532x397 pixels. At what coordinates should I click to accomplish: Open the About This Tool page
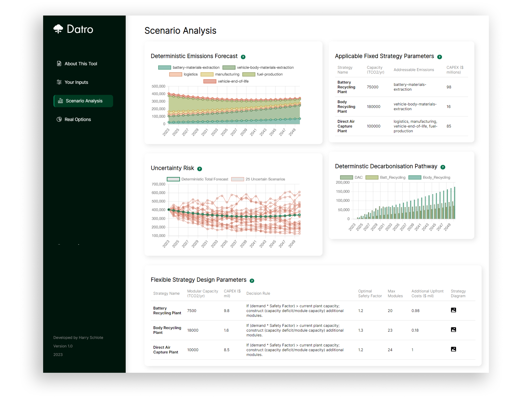tap(81, 64)
